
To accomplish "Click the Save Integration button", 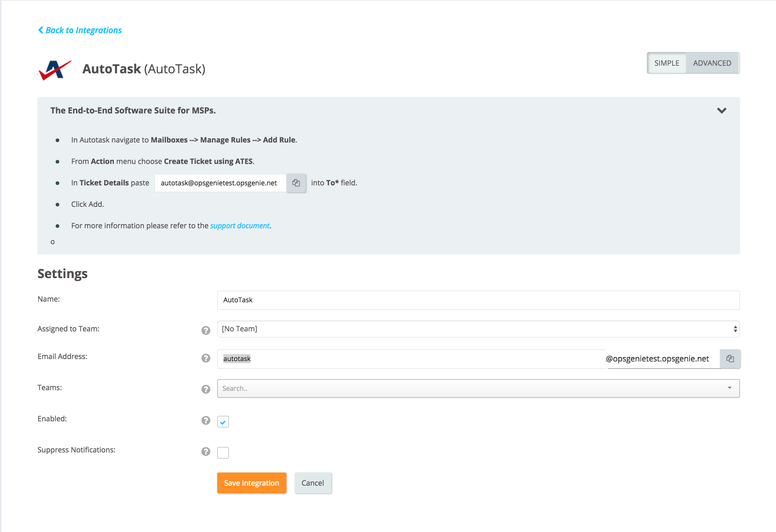I will pos(251,483).
